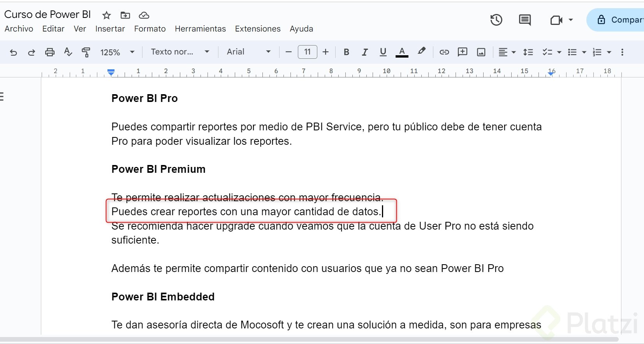Toggle bold formatting
Viewport: 644px width, 344px height.
click(347, 52)
